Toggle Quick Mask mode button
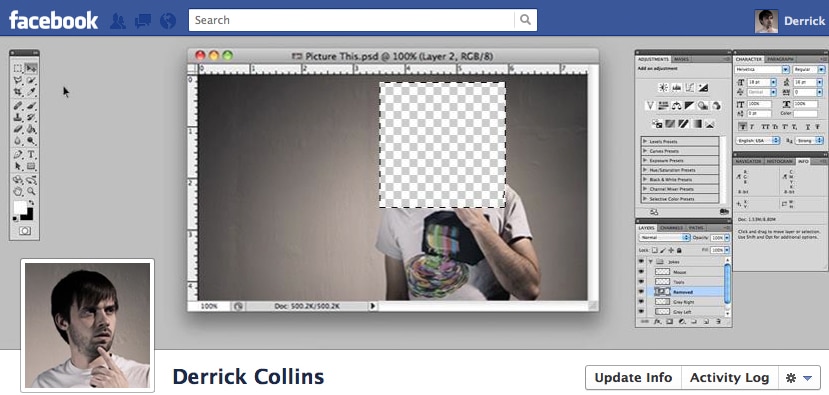829x395 pixels. [x=24, y=231]
